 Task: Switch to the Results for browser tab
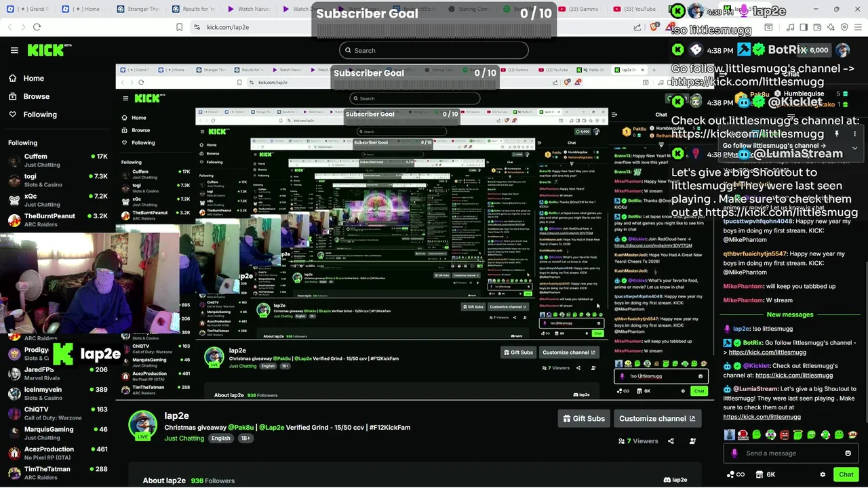pos(193,9)
